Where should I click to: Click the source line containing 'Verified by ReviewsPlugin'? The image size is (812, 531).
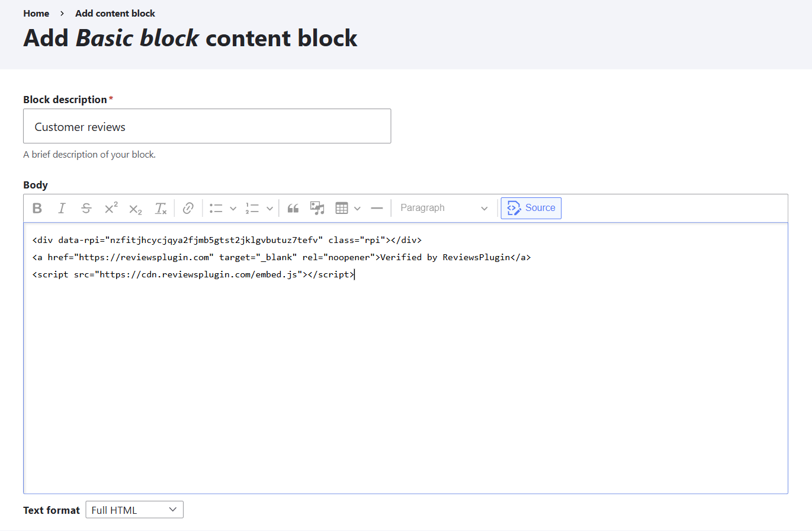tap(281, 257)
